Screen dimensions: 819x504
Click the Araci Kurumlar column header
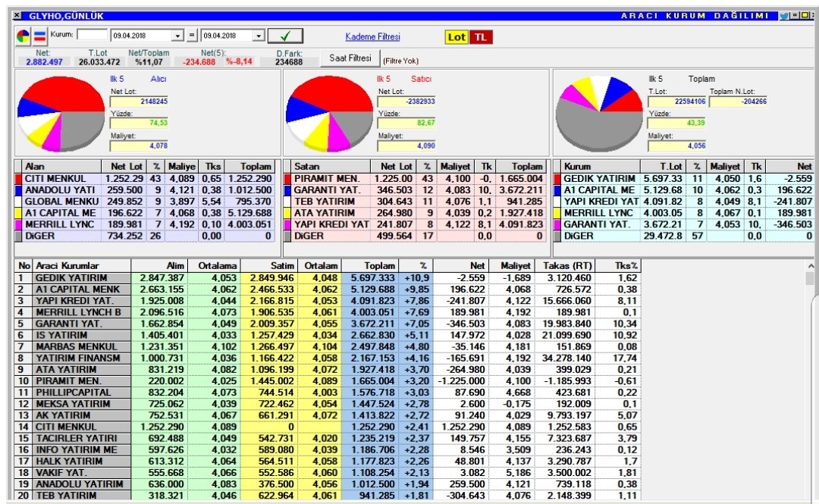coord(81,266)
